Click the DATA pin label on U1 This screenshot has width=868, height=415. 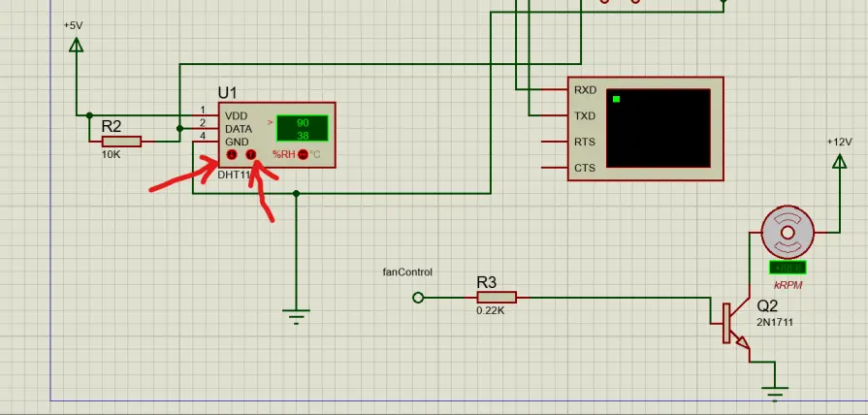[239, 129]
